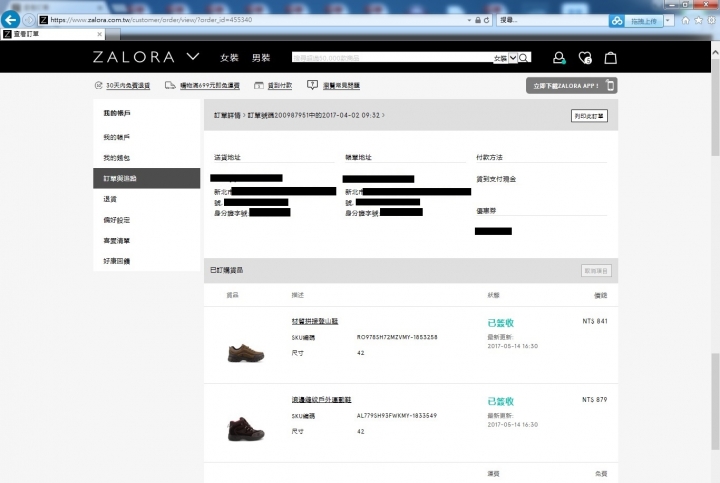This screenshot has width=720, height=483.
Task: Select the highlighted orders and tracking item
Action: tap(146, 178)
